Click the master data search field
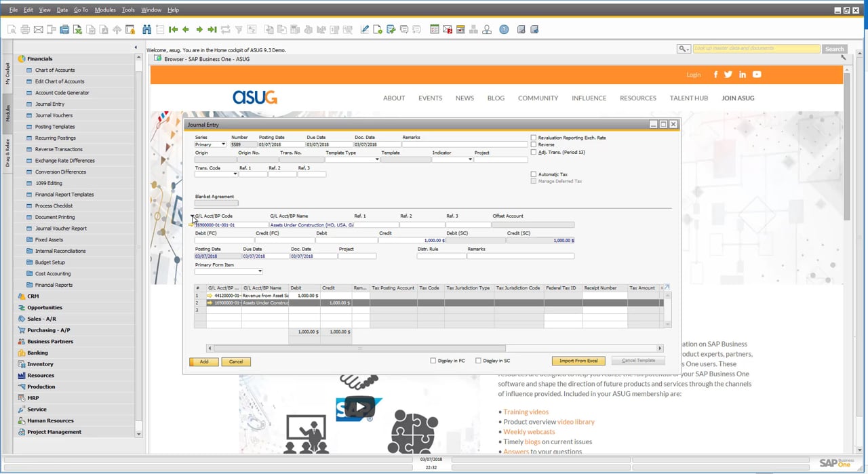 (x=756, y=49)
